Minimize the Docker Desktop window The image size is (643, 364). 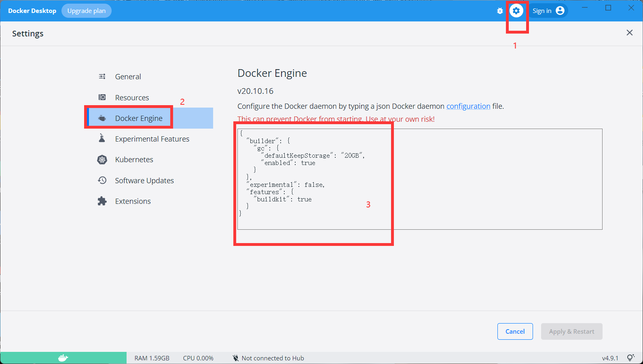(585, 8)
